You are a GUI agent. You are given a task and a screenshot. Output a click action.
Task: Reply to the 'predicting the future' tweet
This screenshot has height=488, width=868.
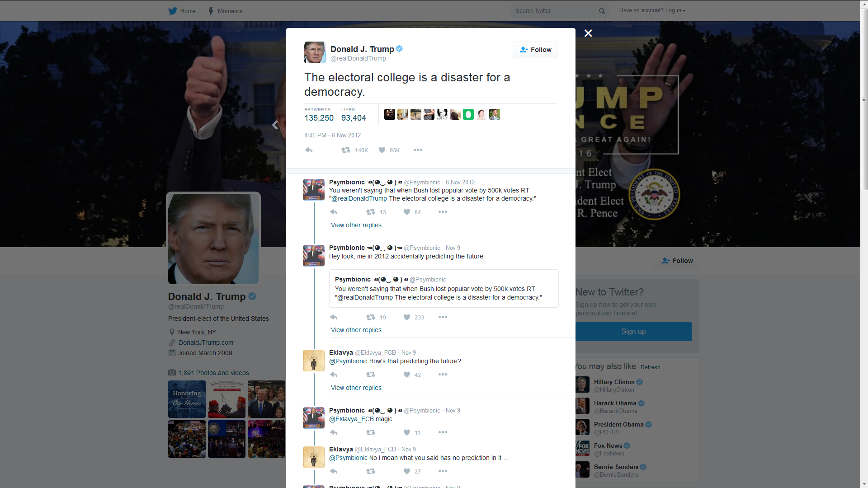pyautogui.click(x=334, y=317)
